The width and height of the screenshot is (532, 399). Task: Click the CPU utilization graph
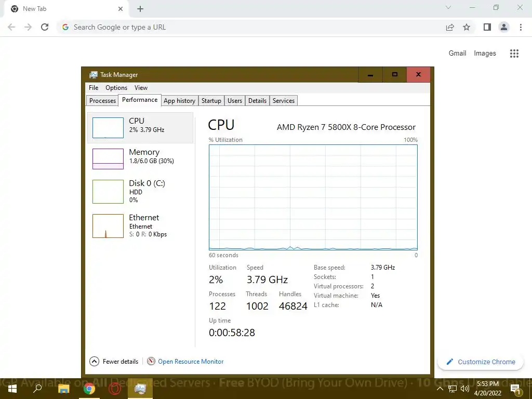pyautogui.click(x=313, y=197)
